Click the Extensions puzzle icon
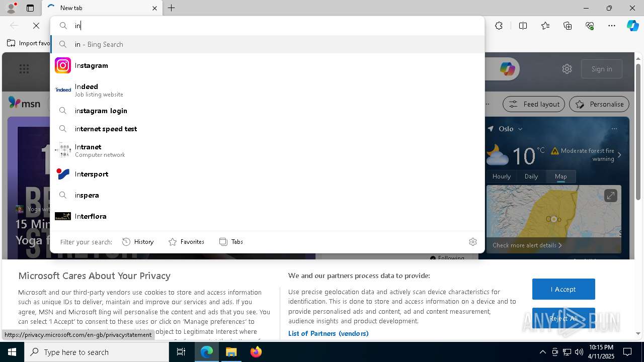644x362 pixels. click(x=499, y=26)
